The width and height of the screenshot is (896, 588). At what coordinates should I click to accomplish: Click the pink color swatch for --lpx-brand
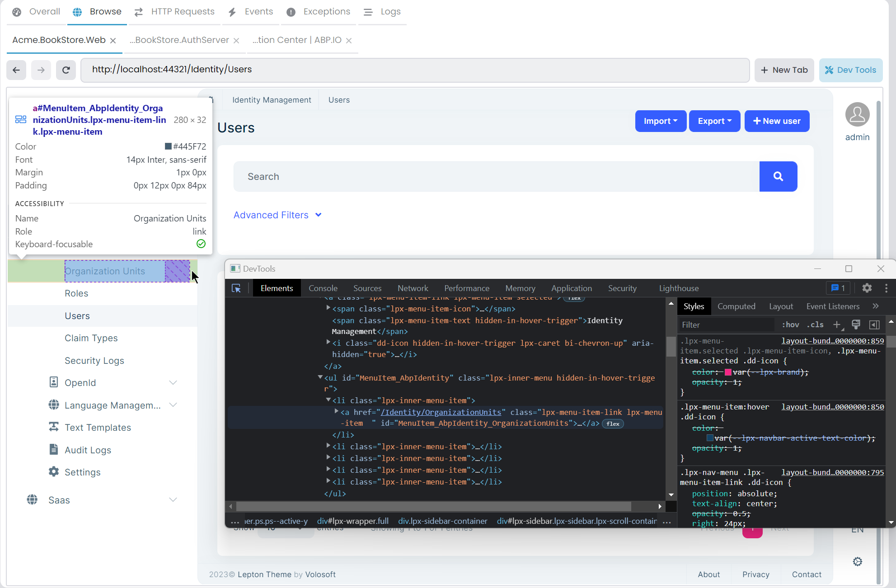tap(729, 372)
